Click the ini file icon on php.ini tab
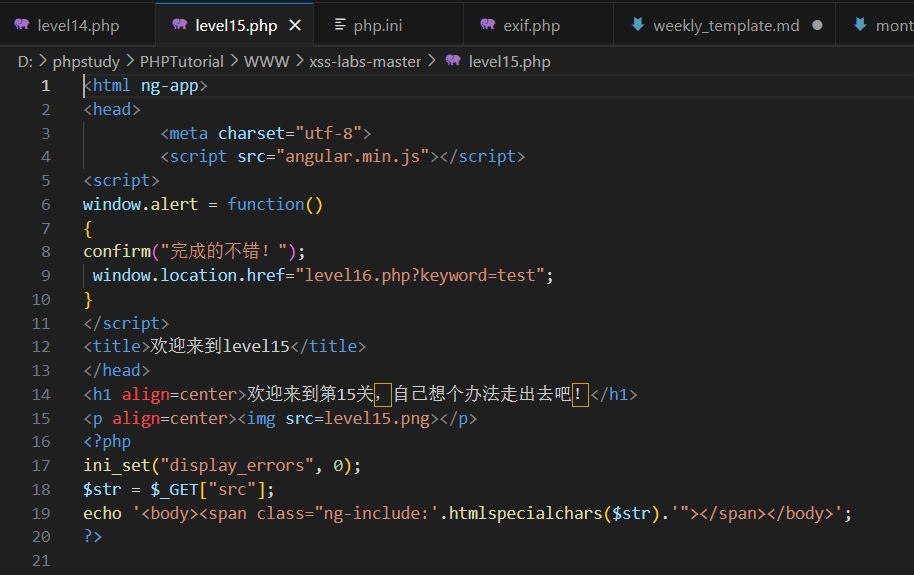 340,24
